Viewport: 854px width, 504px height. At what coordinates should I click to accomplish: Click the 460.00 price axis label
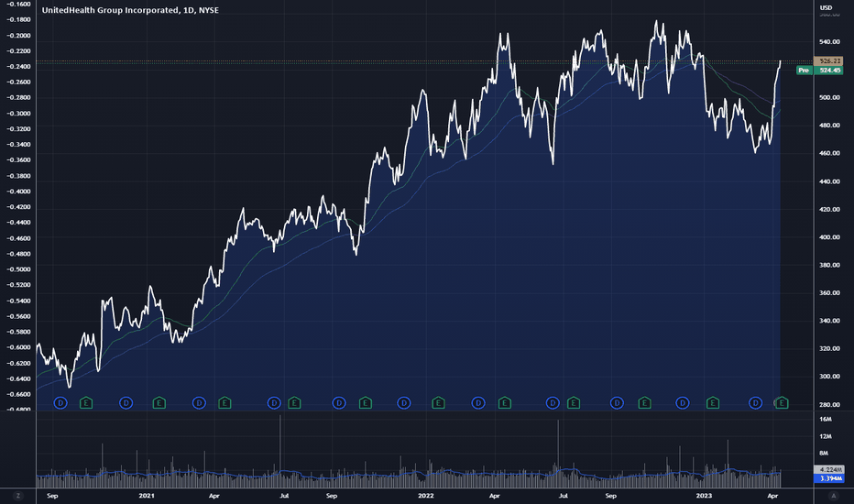829,153
